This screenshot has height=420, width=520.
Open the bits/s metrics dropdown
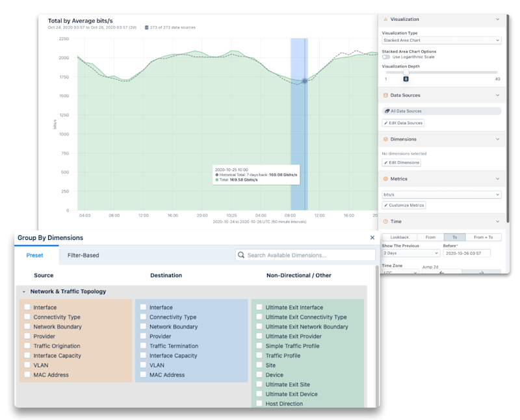pyautogui.click(x=441, y=194)
